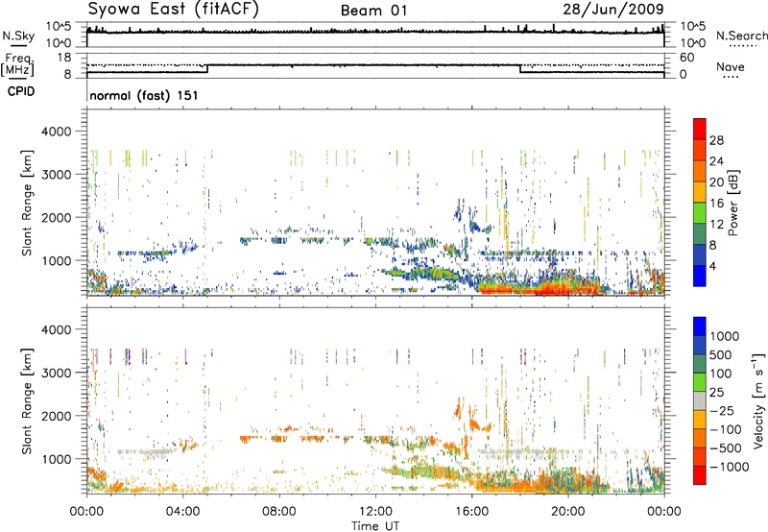Click the velocity panel 'Slant Range [km]' label
Viewport: 768px width, 532px height.
tap(26, 401)
